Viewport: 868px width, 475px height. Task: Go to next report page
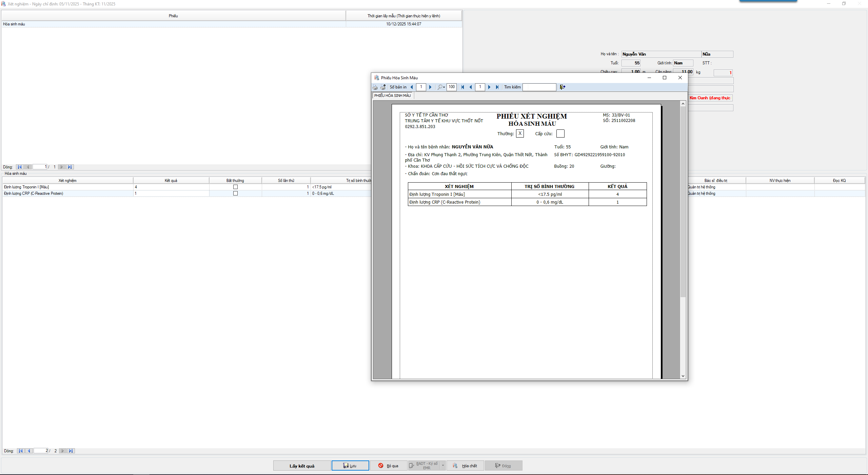tap(489, 87)
